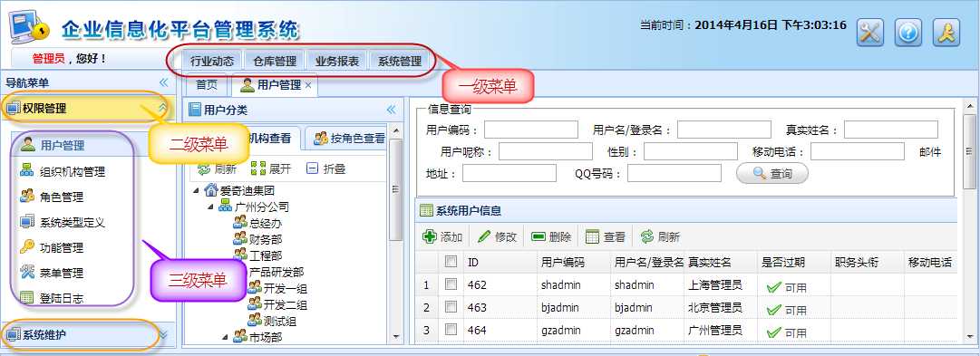The width and height of the screenshot is (980, 356).
Task: Click the 用户昵称 input field
Action: 546,152
